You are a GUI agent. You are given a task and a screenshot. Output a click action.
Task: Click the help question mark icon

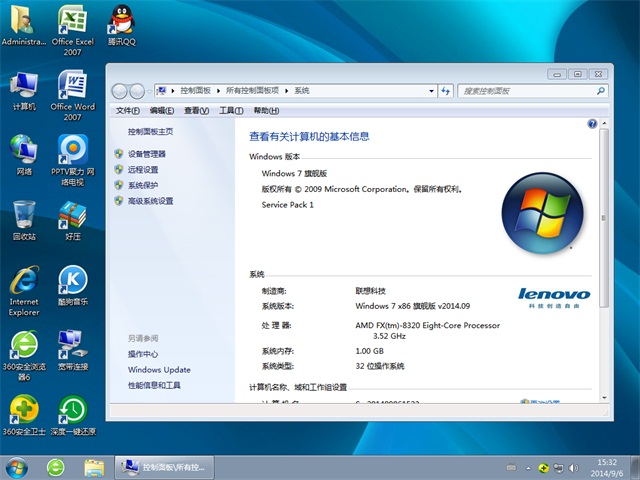[x=593, y=125]
